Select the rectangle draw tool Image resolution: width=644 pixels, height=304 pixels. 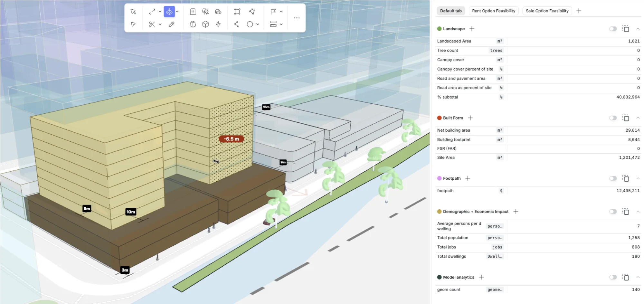pyautogui.click(x=237, y=12)
